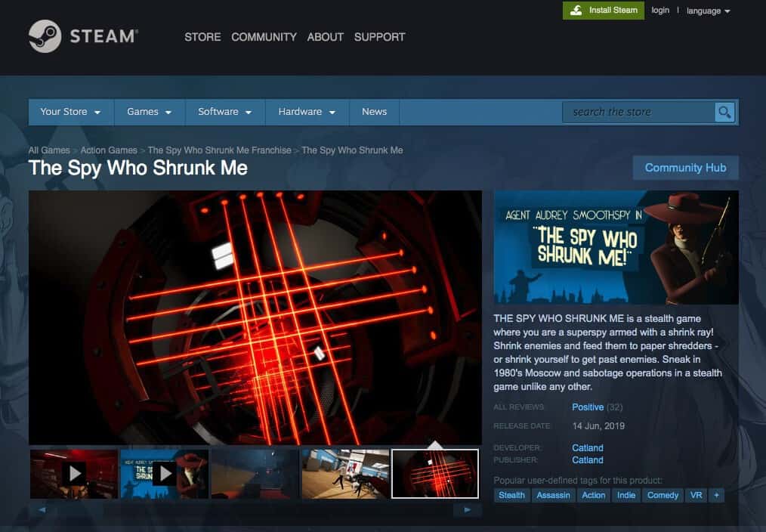766x532 pixels.
Task: Open the SUPPORT page
Action: [379, 37]
